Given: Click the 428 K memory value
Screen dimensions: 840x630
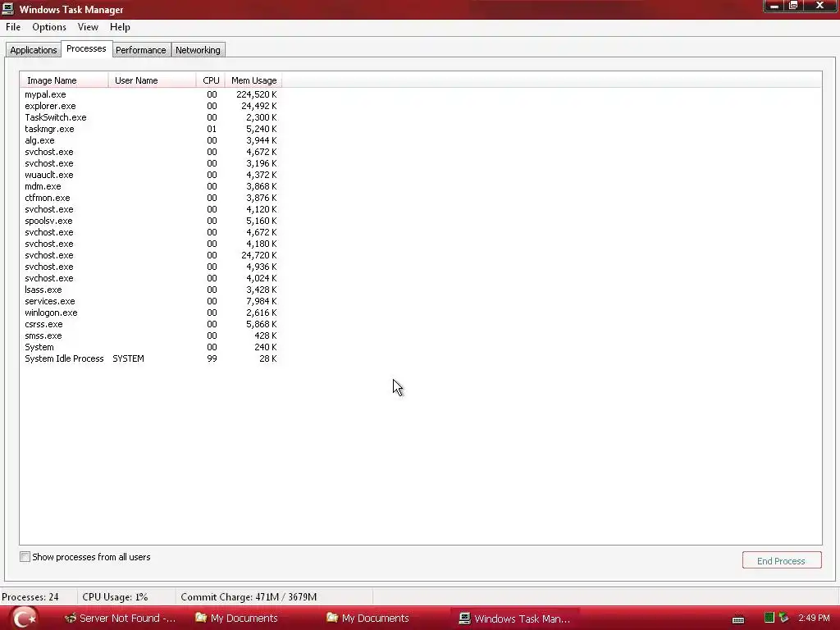Looking at the screenshot, I should pyautogui.click(x=266, y=336).
